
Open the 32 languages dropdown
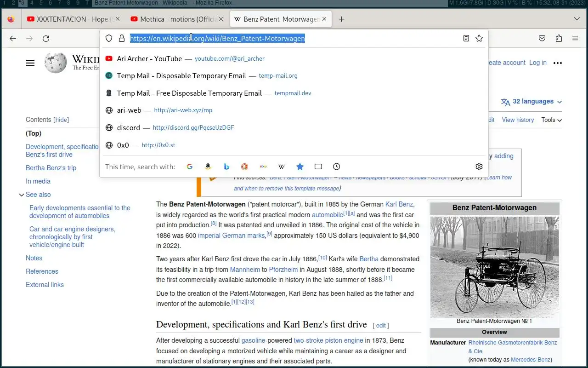[x=531, y=102]
